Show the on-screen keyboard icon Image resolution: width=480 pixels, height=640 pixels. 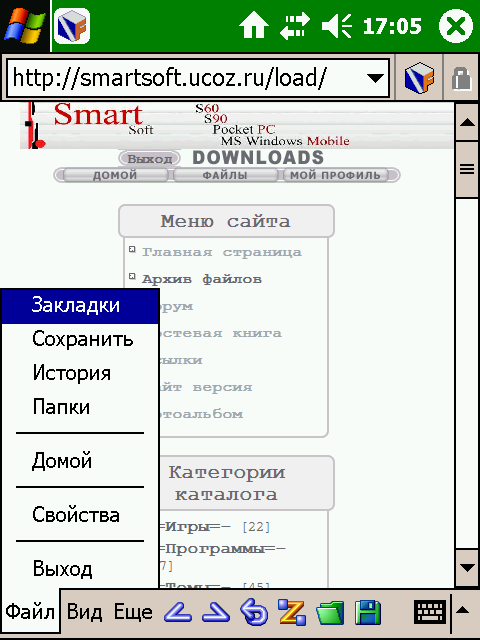430,611
